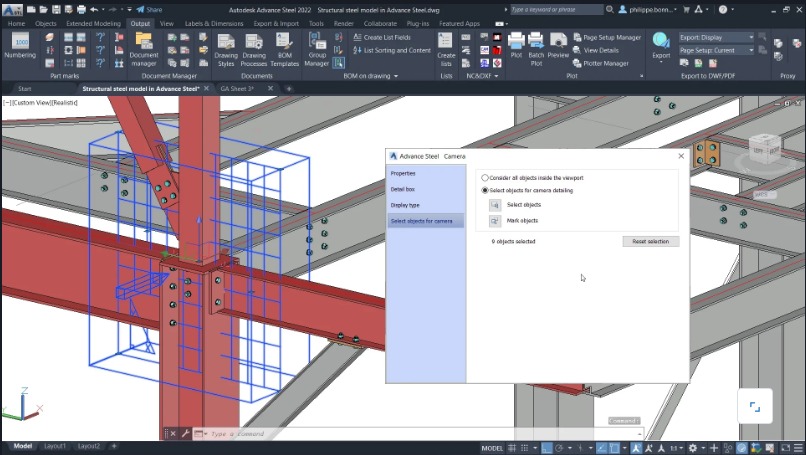Open View Details in Plot panel
The width and height of the screenshot is (806, 455).
(x=596, y=50)
